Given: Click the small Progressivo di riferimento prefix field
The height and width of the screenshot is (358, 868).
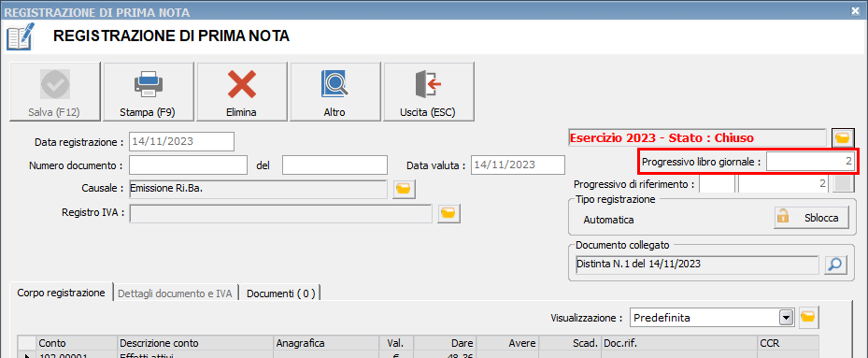Looking at the screenshot, I should click(718, 184).
